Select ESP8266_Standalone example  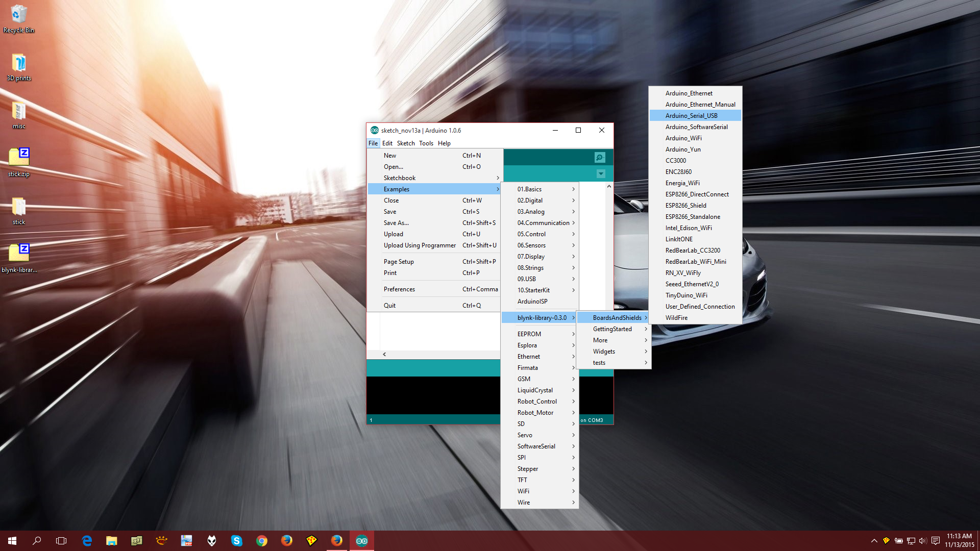(695, 217)
